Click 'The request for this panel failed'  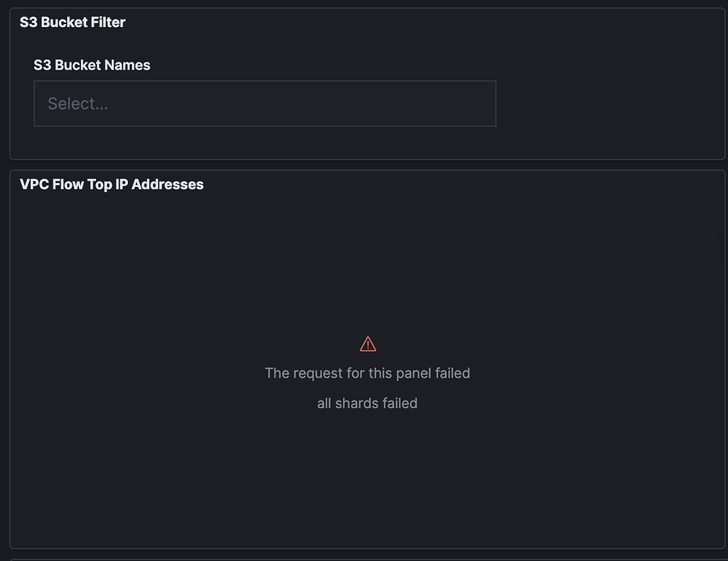pyautogui.click(x=368, y=373)
